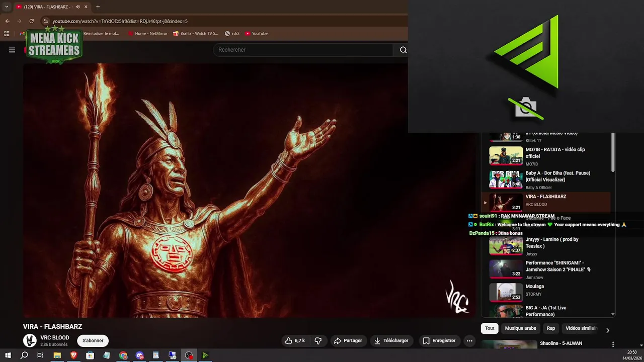Launch Brave browser from taskbar
This screenshot has height=362, width=644.
point(74,355)
